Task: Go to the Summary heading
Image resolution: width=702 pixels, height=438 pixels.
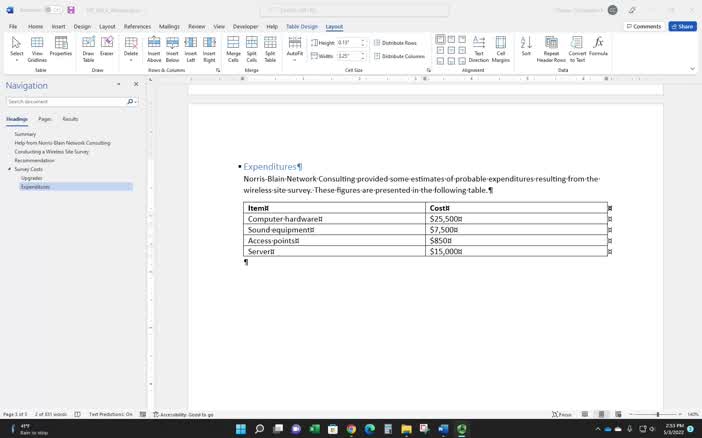Action: (25, 134)
